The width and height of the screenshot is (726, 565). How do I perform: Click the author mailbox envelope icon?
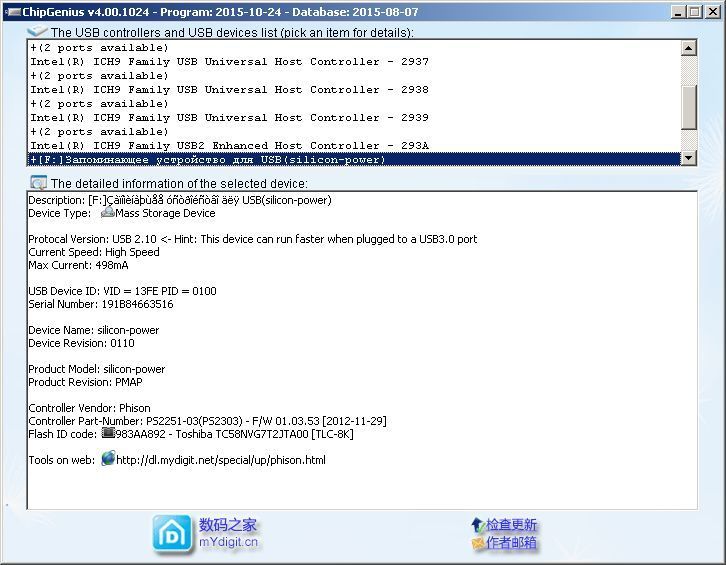point(478,543)
